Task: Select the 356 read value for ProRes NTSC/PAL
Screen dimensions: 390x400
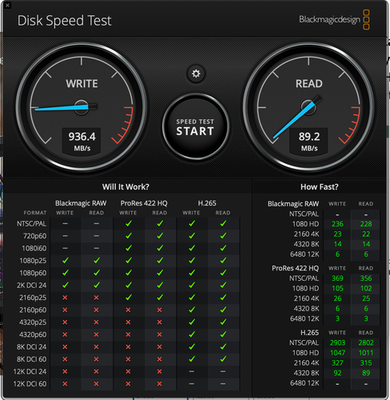Action: 366,278
